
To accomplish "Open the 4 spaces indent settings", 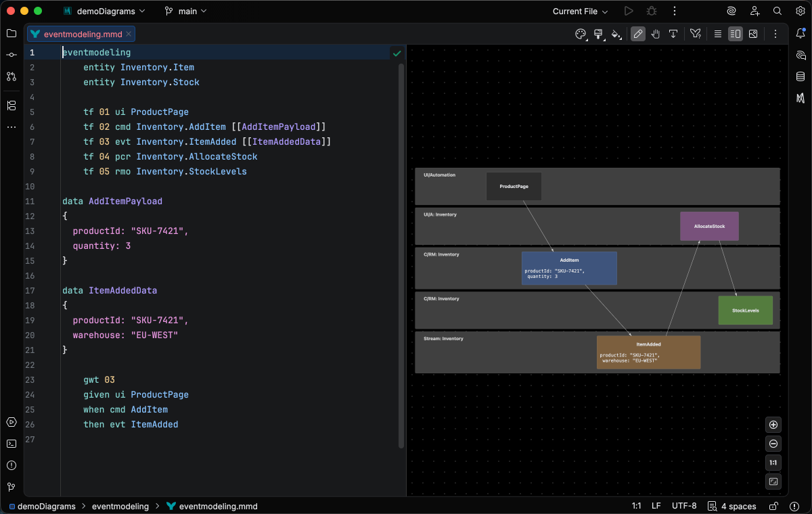I will pyautogui.click(x=732, y=506).
